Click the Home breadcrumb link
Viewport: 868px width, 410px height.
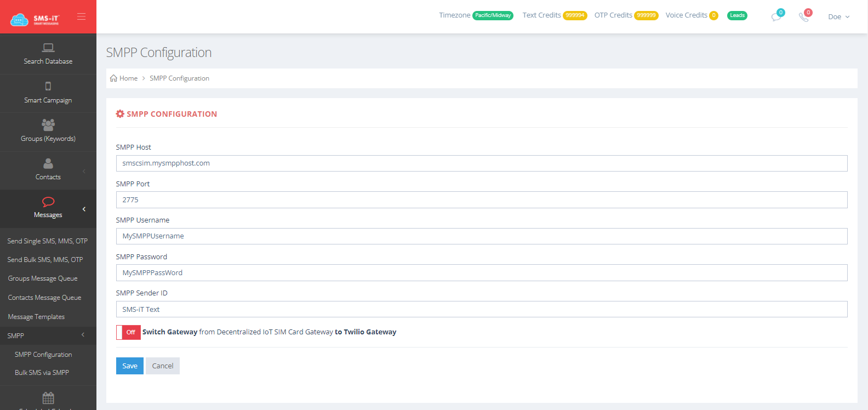click(128, 78)
